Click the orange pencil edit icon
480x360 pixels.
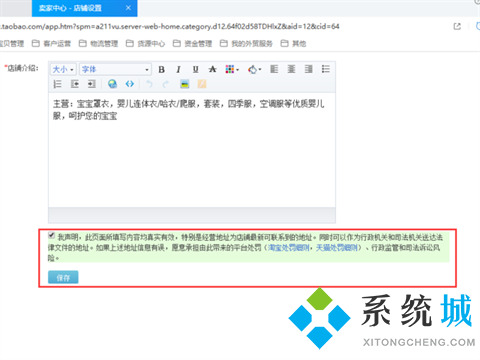202,84
